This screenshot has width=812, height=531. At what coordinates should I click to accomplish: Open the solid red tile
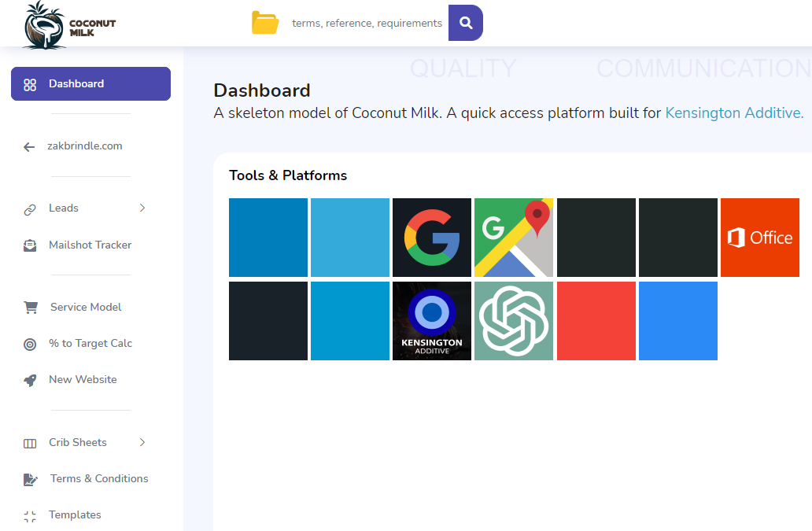596,321
